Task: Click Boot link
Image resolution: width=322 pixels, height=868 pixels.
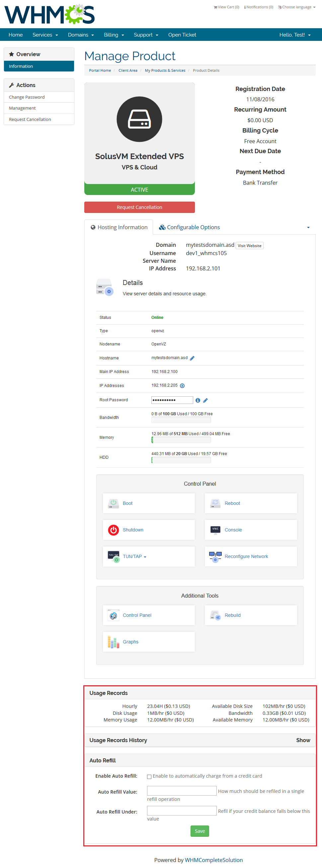Action: (127, 503)
